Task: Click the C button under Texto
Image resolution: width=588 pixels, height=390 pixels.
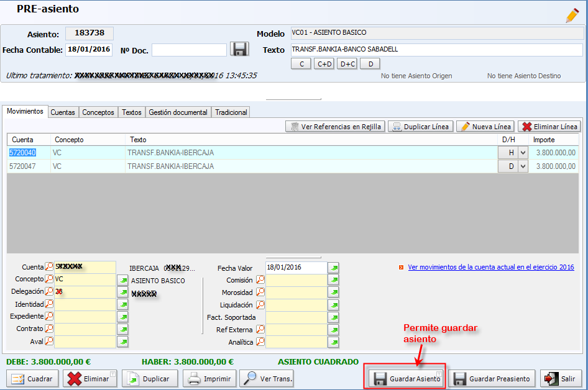Action: [301, 64]
